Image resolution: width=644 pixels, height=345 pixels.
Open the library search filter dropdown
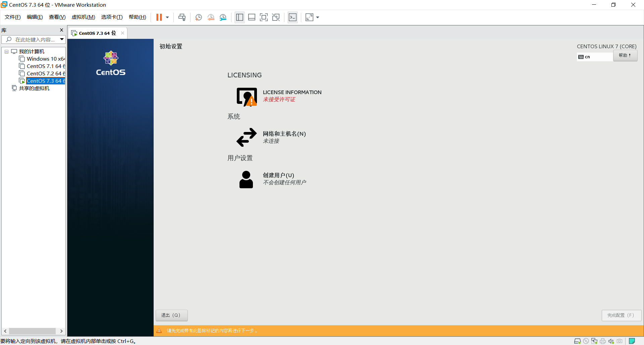pyautogui.click(x=62, y=40)
